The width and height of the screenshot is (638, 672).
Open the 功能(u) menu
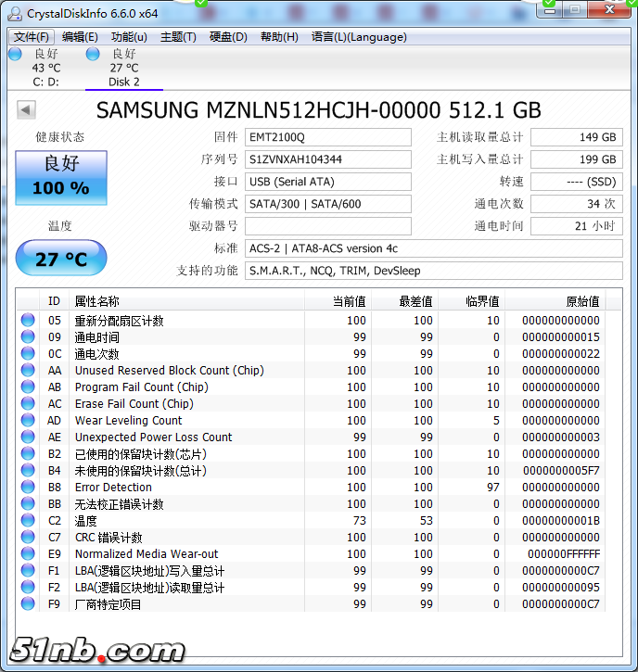point(129,37)
